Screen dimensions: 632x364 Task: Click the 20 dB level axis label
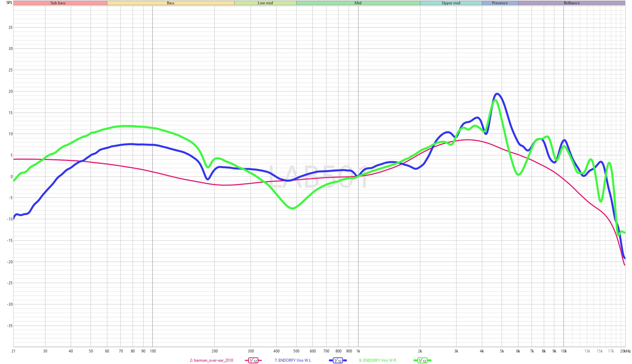pos(11,91)
